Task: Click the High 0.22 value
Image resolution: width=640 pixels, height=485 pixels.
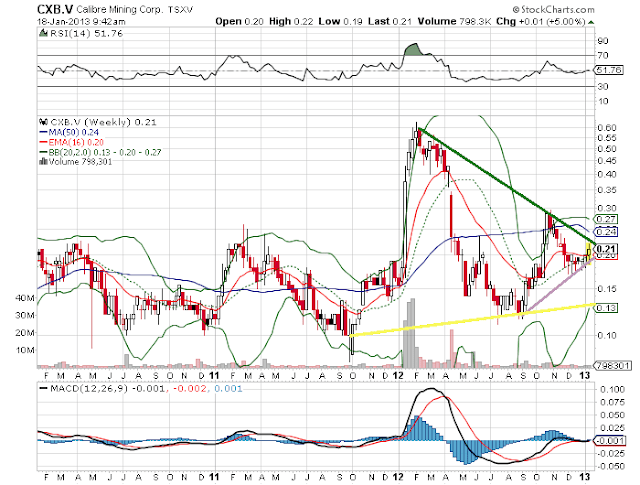Action: (x=291, y=21)
